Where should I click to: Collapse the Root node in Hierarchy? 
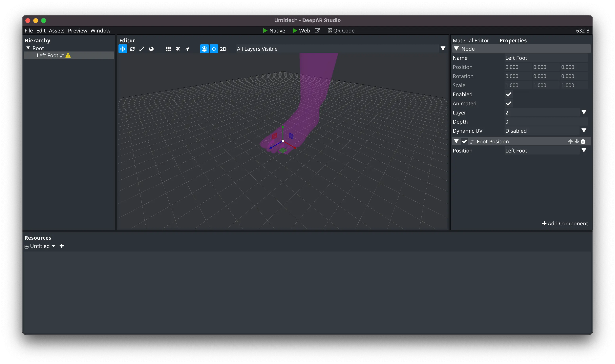click(28, 48)
